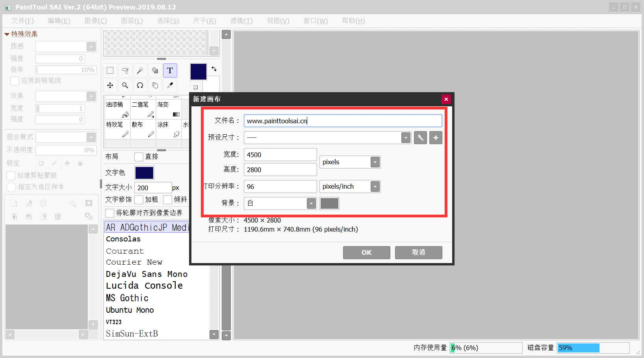Open the 预设尺寸 preset size dropdown
Viewport: 644px width, 358px height.
click(x=406, y=138)
